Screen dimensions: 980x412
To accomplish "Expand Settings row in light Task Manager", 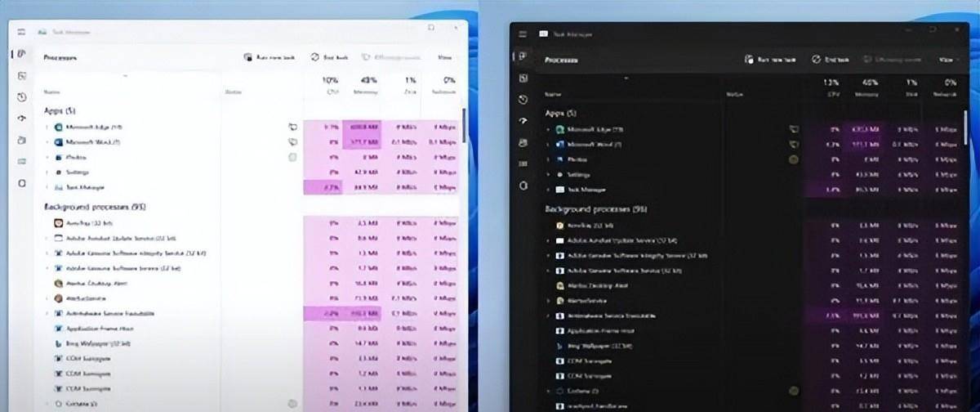I will (47, 172).
